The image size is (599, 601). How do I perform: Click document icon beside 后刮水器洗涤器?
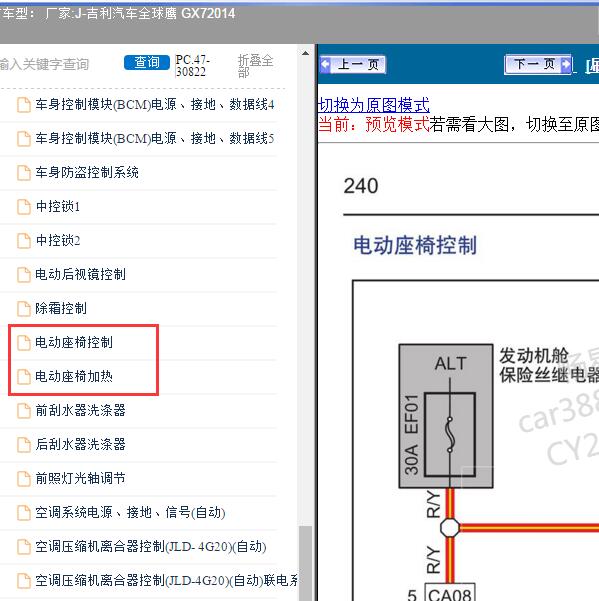point(24,445)
